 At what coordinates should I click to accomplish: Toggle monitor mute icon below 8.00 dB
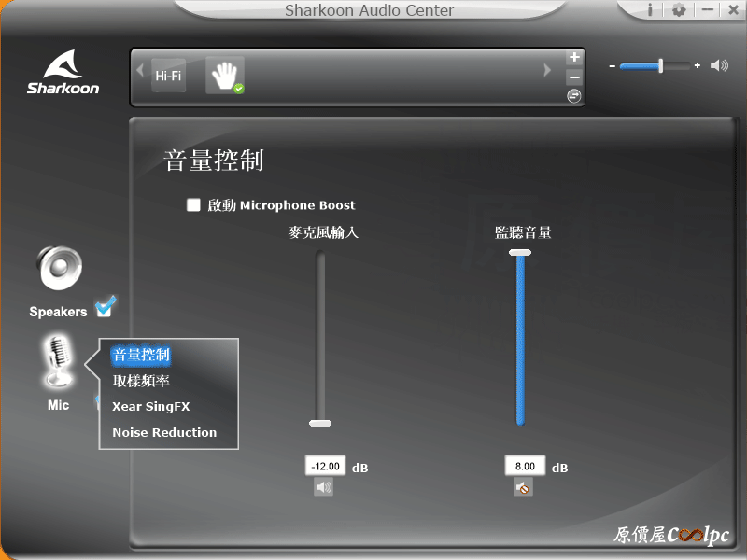(523, 487)
